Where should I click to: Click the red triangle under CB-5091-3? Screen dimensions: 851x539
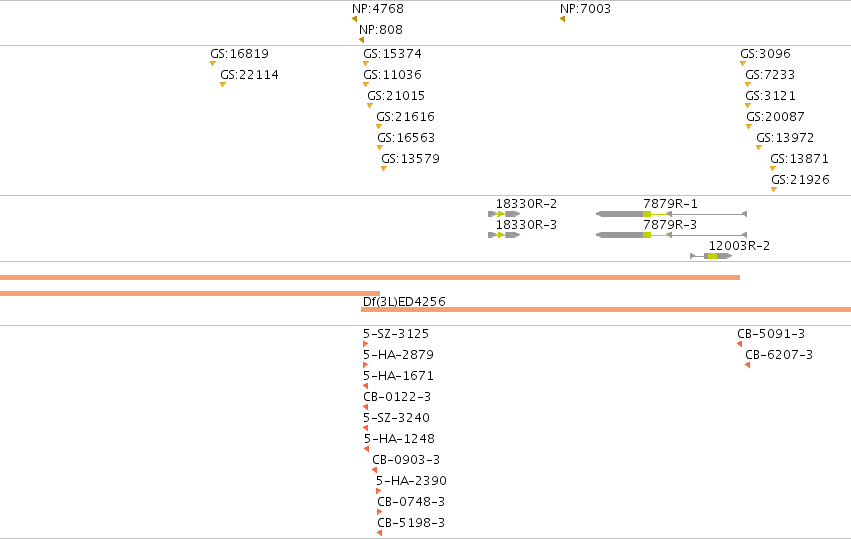pyautogui.click(x=740, y=344)
